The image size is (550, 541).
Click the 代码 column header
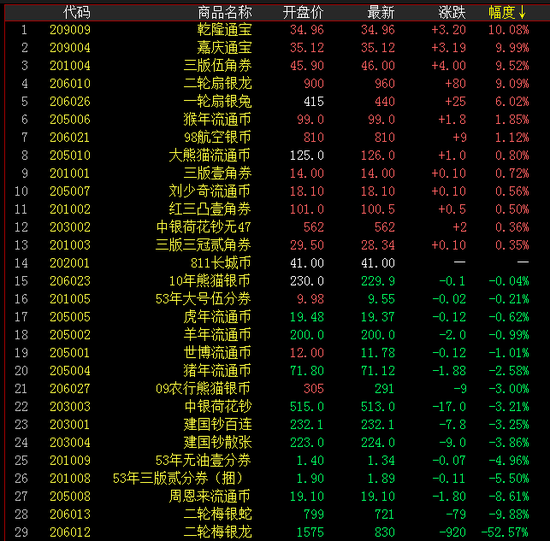[77, 13]
